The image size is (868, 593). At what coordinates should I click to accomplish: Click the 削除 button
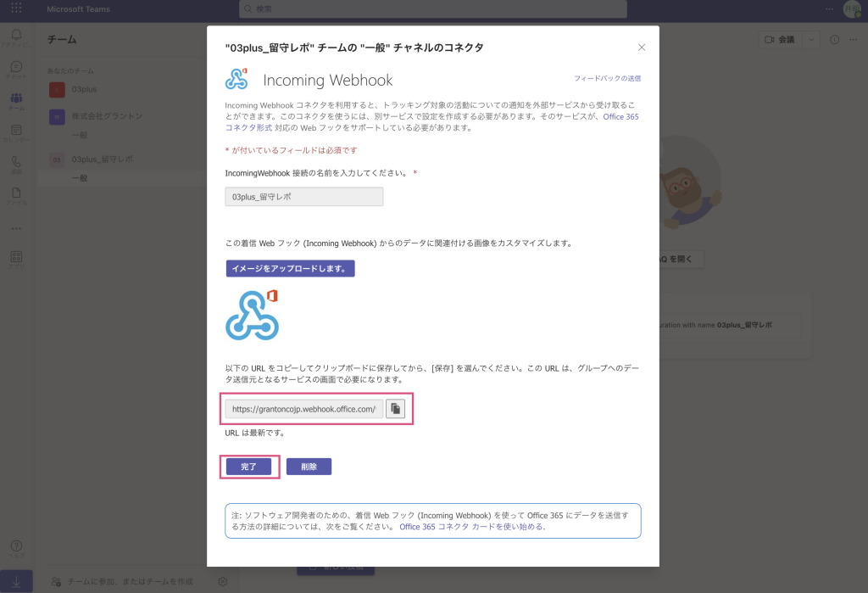309,467
